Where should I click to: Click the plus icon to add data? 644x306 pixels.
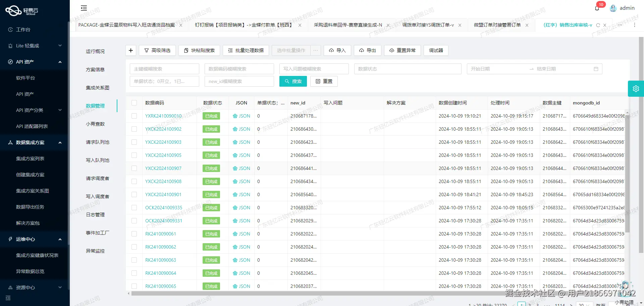(130, 50)
